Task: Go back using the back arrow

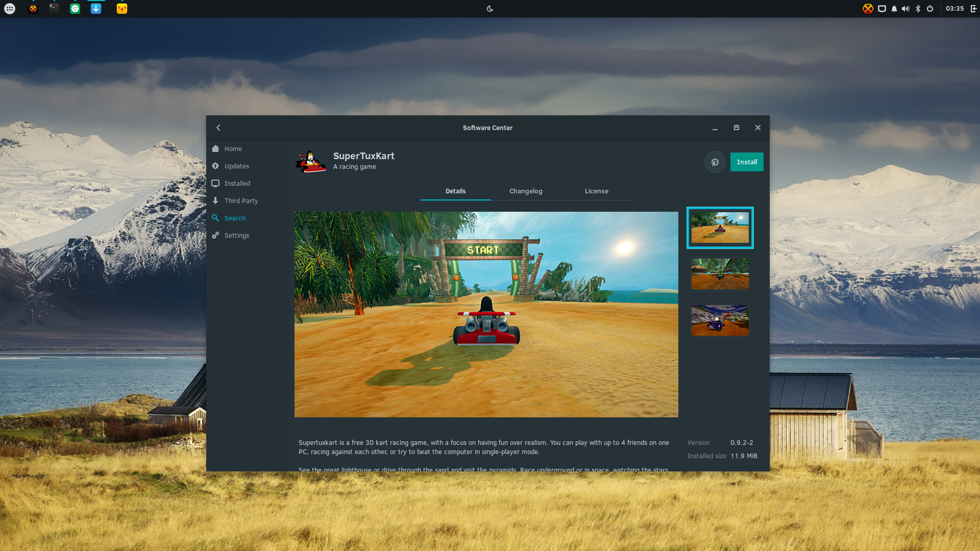Action: (218, 128)
